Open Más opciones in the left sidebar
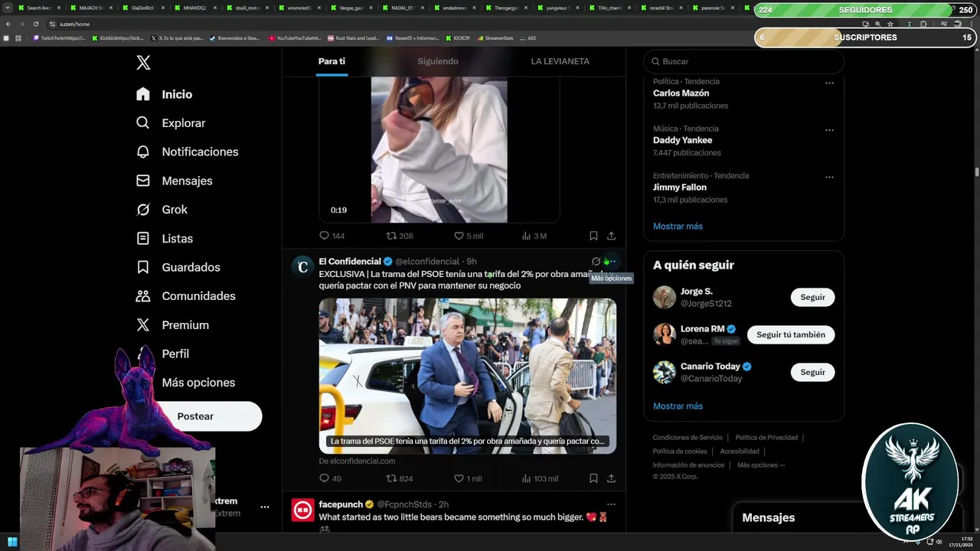This screenshot has width=980, height=551. [x=198, y=383]
